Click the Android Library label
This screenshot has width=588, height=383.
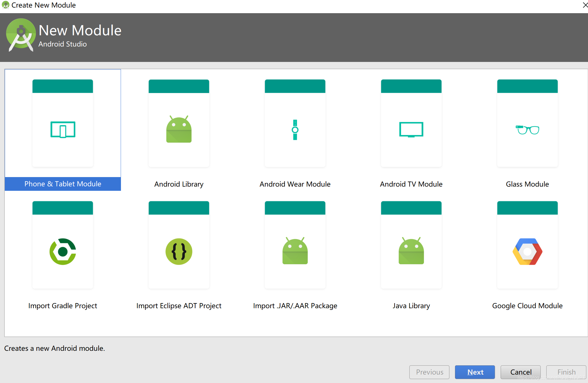click(179, 184)
